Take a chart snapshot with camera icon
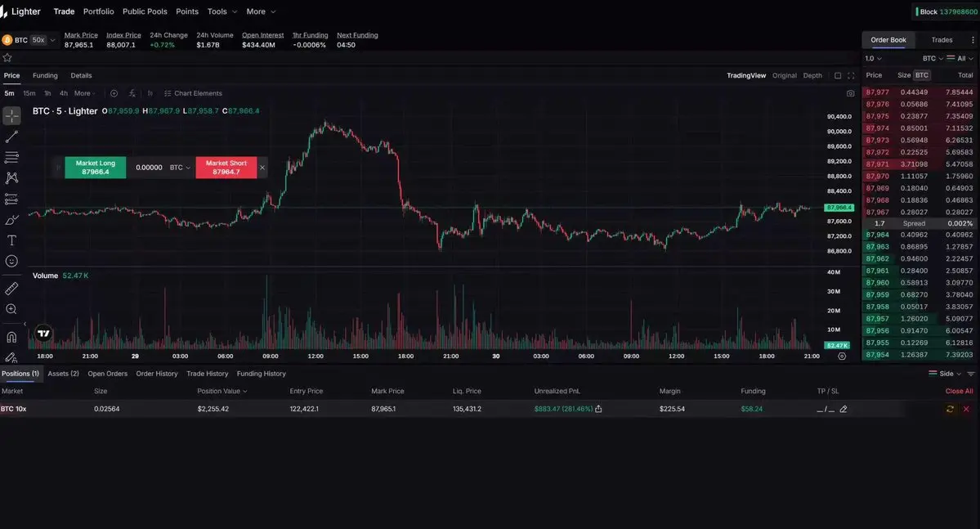 tap(850, 93)
